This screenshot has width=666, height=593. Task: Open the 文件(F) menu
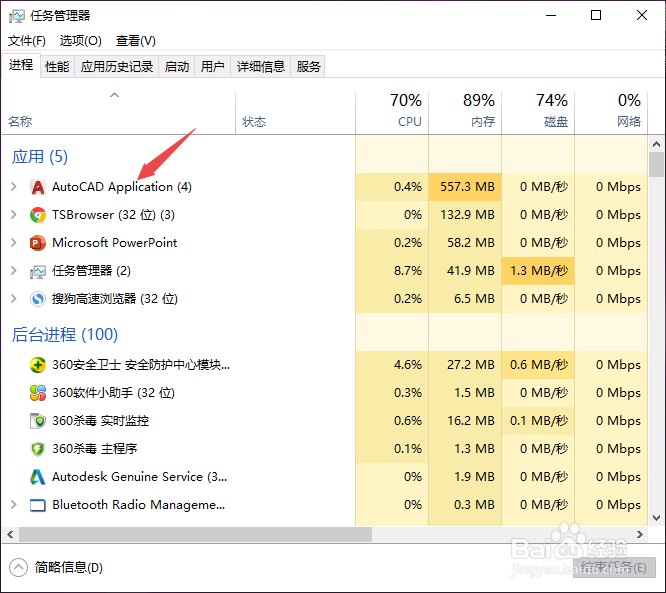tap(27, 41)
